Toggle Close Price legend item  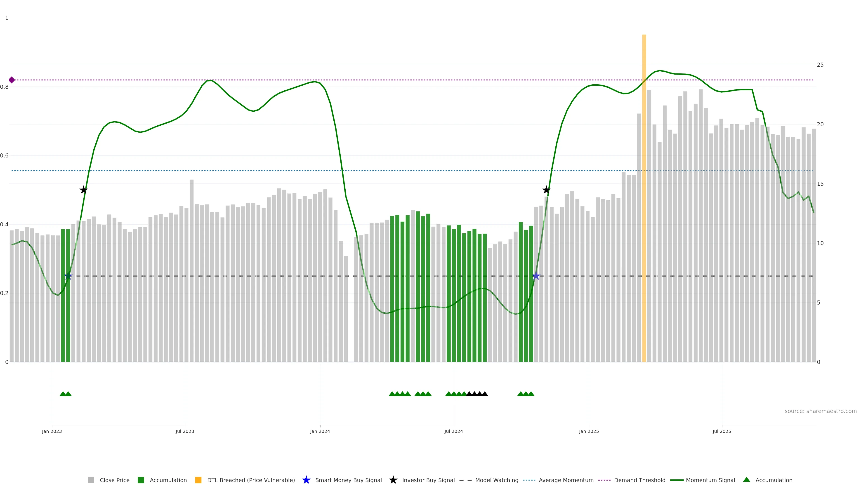(x=114, y=480)
